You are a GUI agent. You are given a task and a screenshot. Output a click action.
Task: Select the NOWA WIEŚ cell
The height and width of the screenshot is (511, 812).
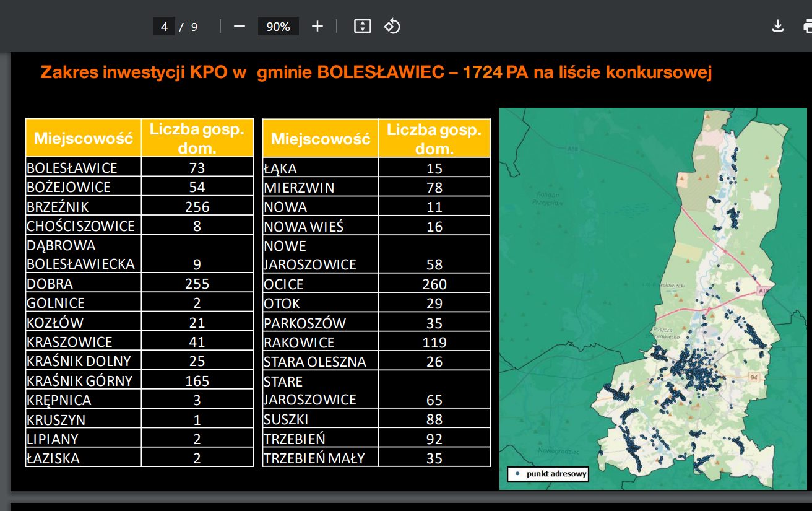[320, 226]
